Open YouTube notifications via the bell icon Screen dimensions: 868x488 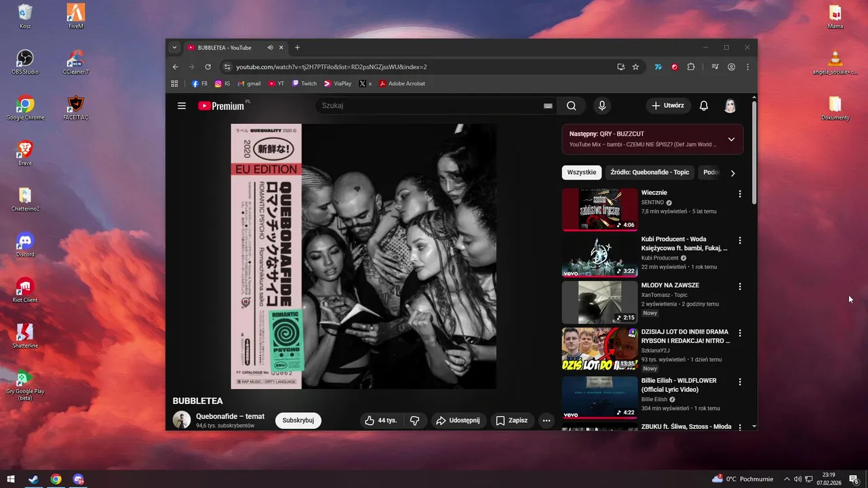704,106
